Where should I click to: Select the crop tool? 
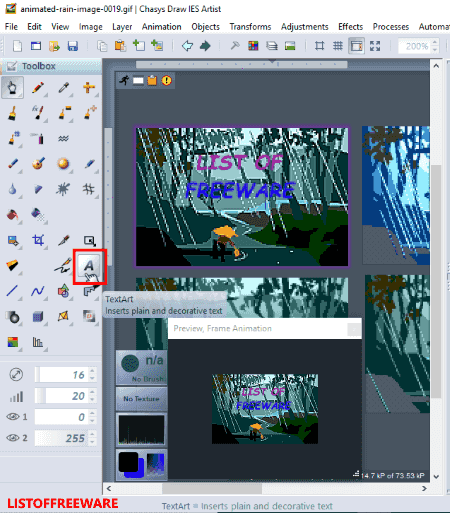[x=38, y=240]
